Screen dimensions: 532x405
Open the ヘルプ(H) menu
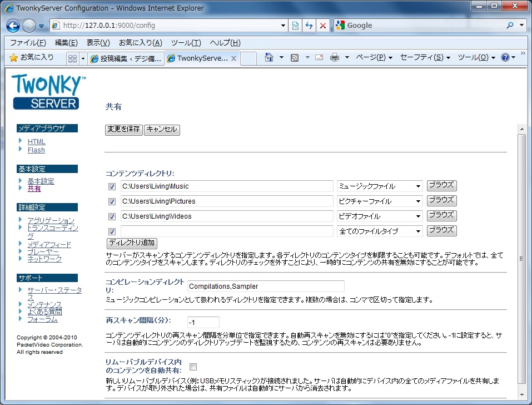[225, 43]
